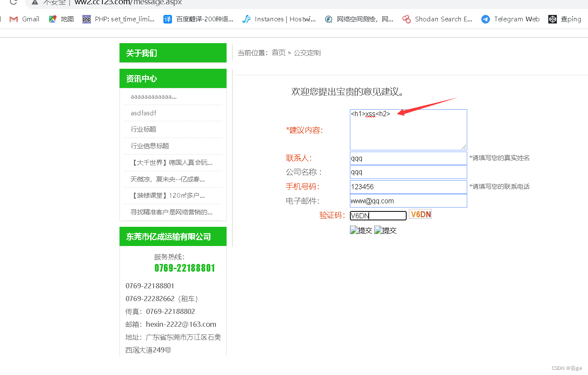Open the 行业信息标题 news item

click(x=150, y=146)
